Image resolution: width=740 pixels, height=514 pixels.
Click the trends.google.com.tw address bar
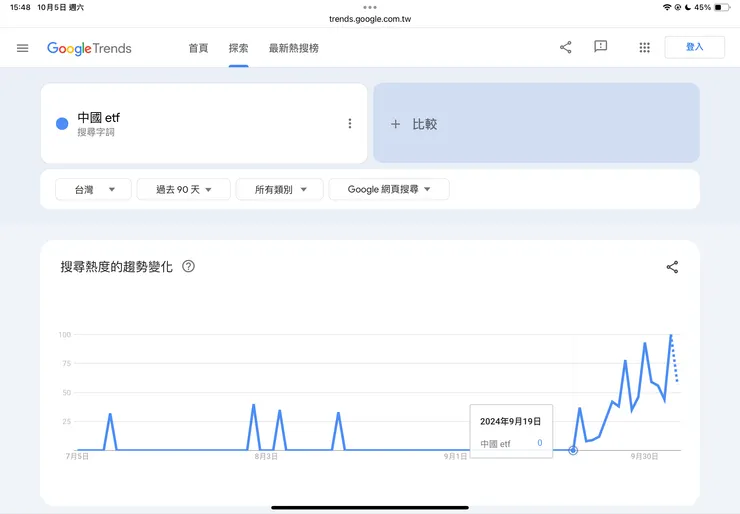click(370, 19)
